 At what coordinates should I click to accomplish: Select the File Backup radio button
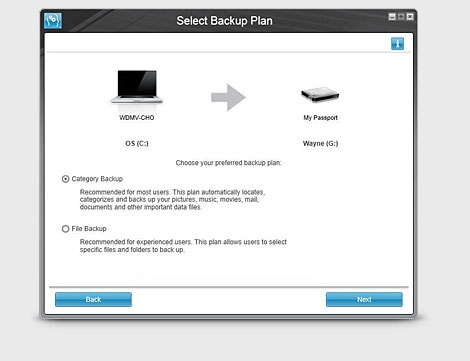tap(65, 229)
